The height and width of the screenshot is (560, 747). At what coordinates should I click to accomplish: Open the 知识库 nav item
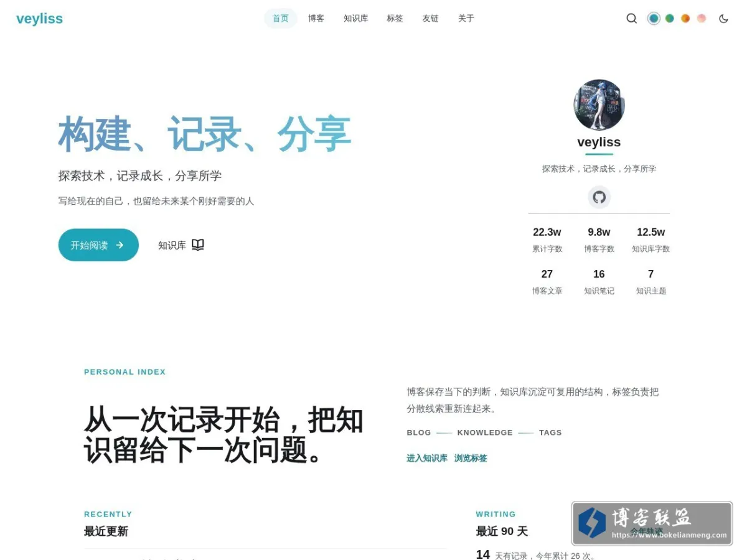pos(356,19)
